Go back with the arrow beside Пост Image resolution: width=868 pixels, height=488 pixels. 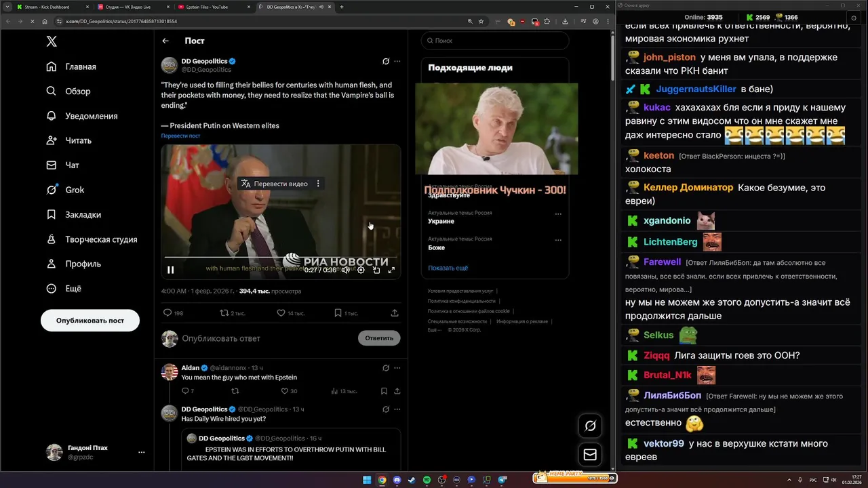[x=165, y=41]
